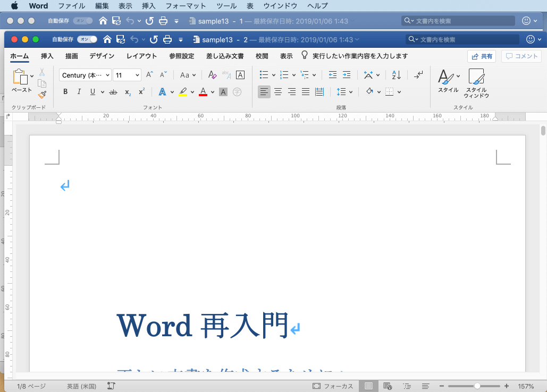This screenshot has height=392, width=547.
Task: Click the spelling check icon in status bar
Action: pyautogui.click(x=111, y=386)
